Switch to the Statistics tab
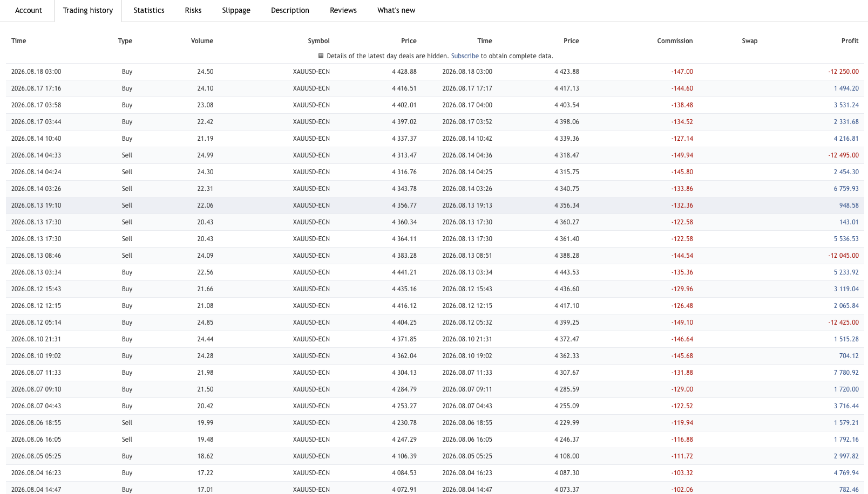Viewport: 868px width, 494px height. click(x=149, y=10)
